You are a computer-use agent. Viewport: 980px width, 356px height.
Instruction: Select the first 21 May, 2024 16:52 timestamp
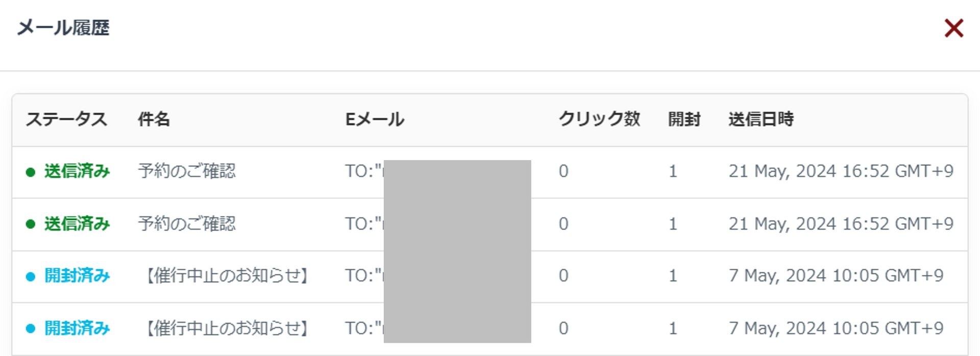(841, 171)
